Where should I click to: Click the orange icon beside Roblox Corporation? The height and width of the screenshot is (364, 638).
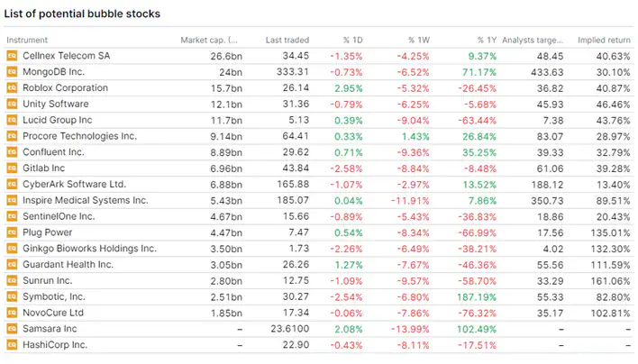(x=12, y=88)
